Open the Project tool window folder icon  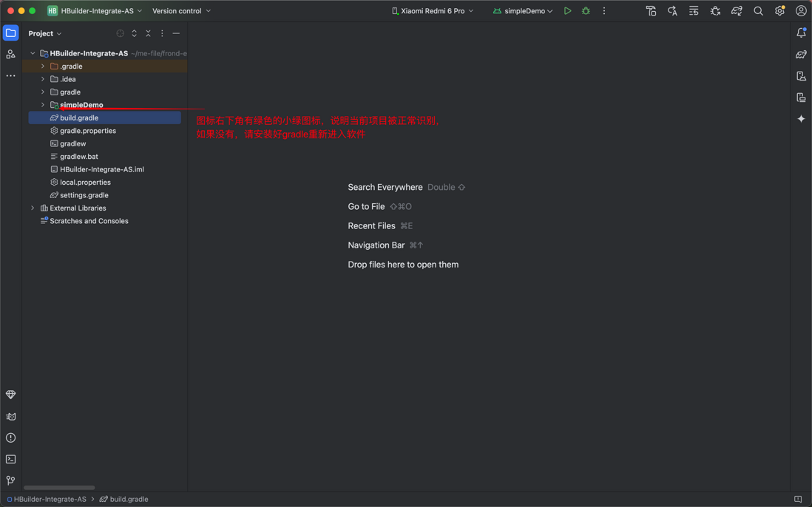click(10, 33)
